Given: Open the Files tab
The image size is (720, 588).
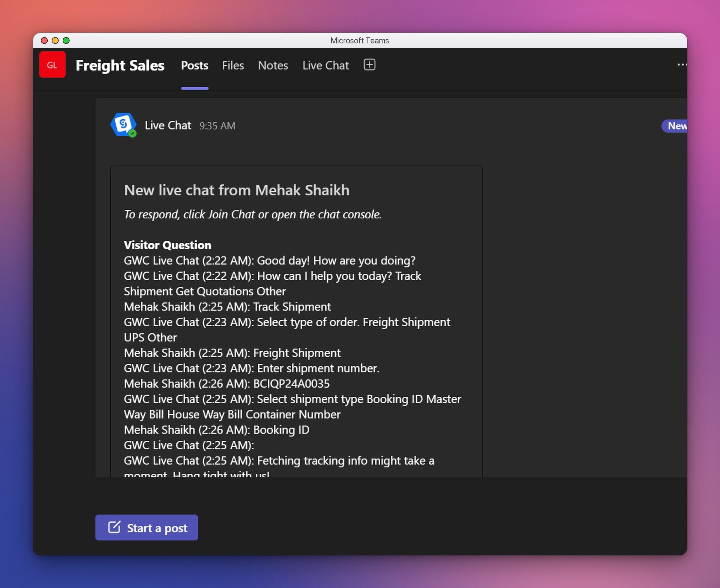Looking at the screenshot, I should point(233,65).
